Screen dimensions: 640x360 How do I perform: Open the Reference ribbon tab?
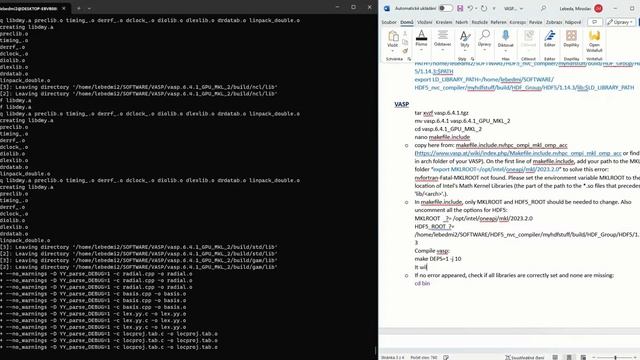498,22
